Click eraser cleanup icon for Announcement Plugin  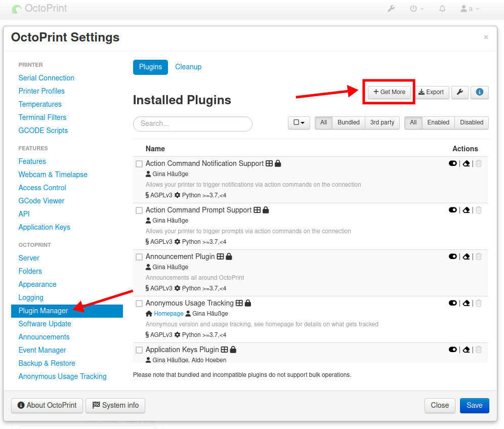466,256
